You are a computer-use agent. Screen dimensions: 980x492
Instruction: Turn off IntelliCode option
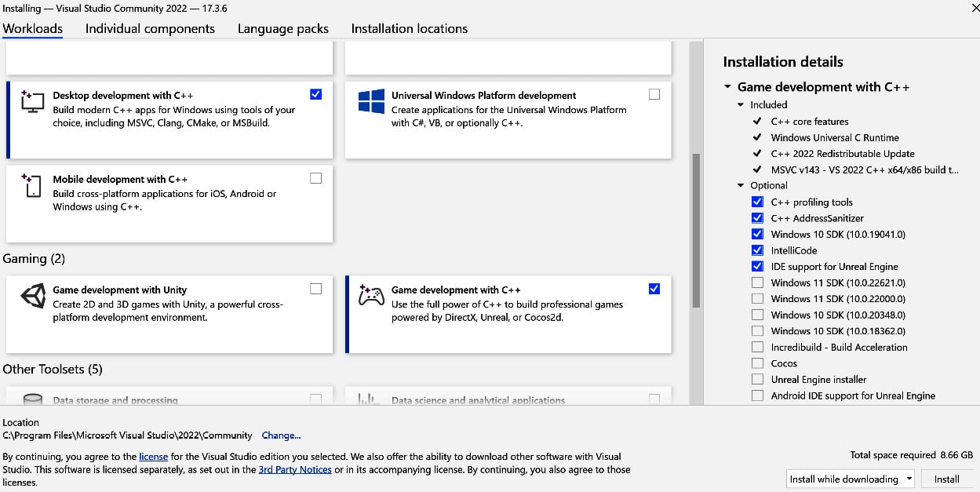[x=757, y=250]
